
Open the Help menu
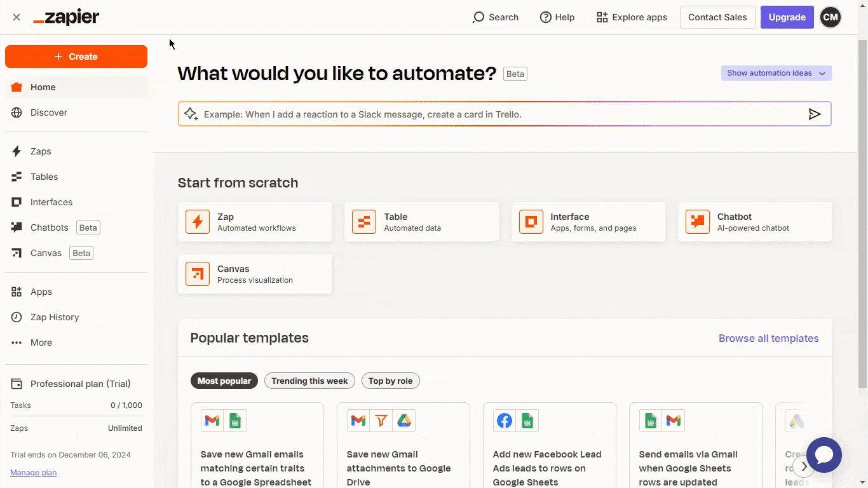[557, 17]
